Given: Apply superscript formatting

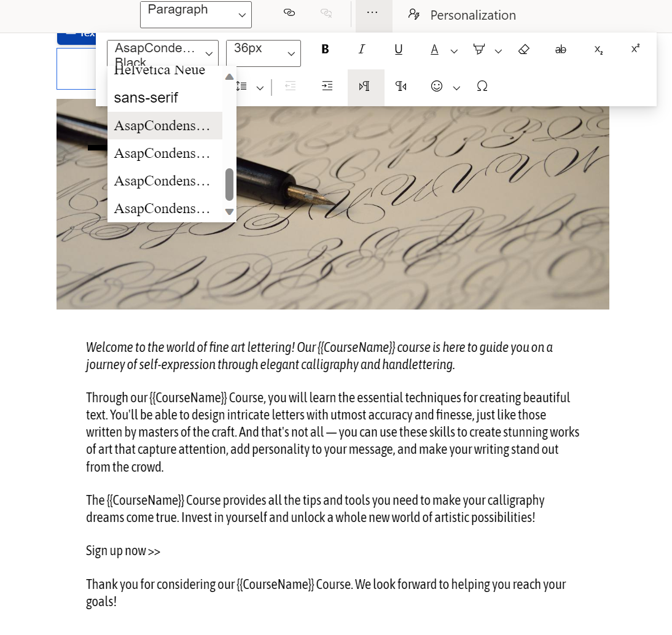Looking at the screenshot, I should [635, 49].
